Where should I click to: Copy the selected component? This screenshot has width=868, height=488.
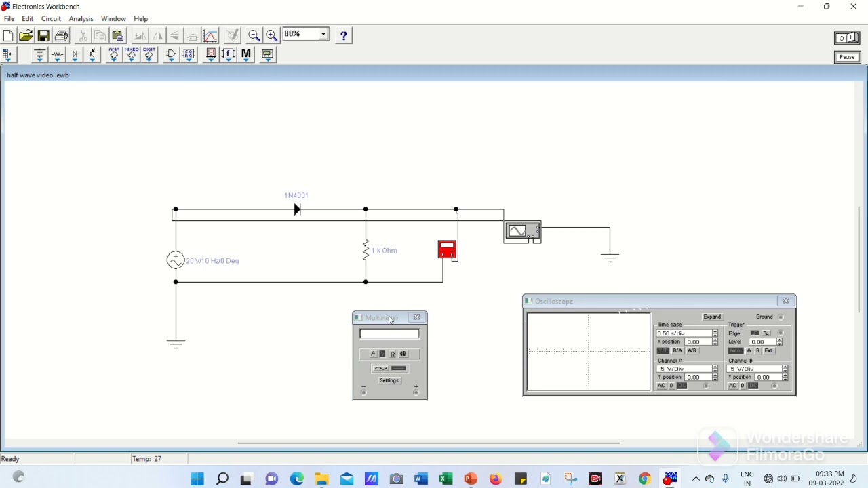[100, 35]
